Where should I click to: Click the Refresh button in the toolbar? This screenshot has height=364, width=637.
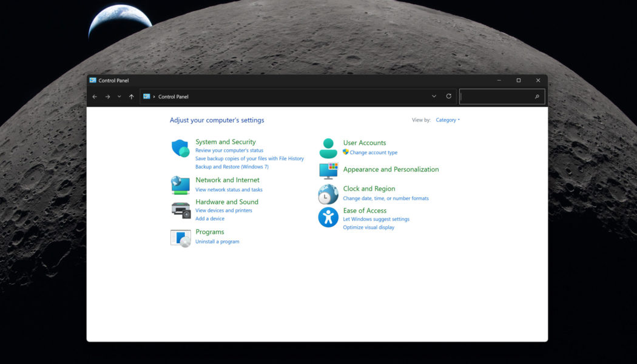(x=448, y=96)
